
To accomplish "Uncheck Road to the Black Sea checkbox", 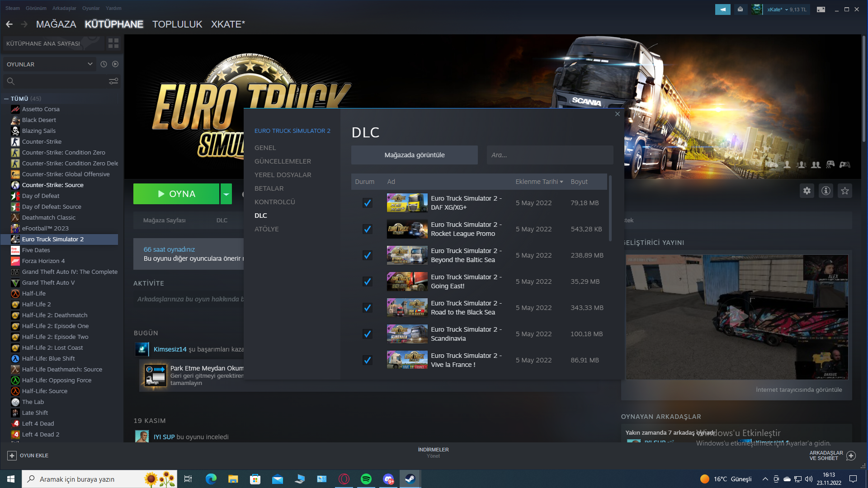I will pos(368,308).
